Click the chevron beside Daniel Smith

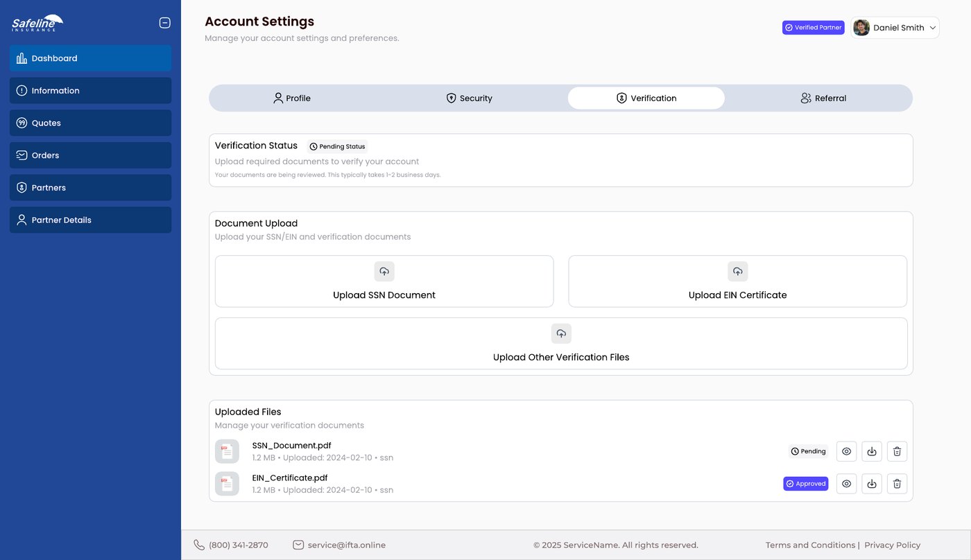click(x=933, y=28)
